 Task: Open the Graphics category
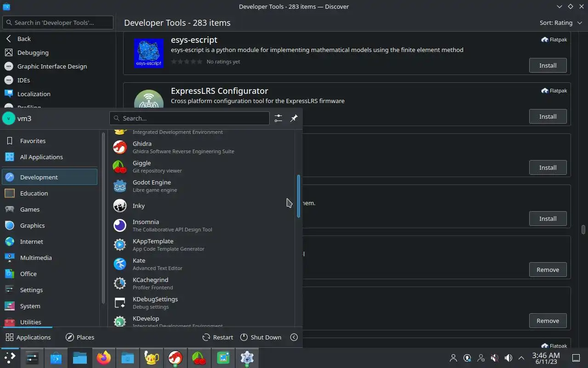point(50,225)
